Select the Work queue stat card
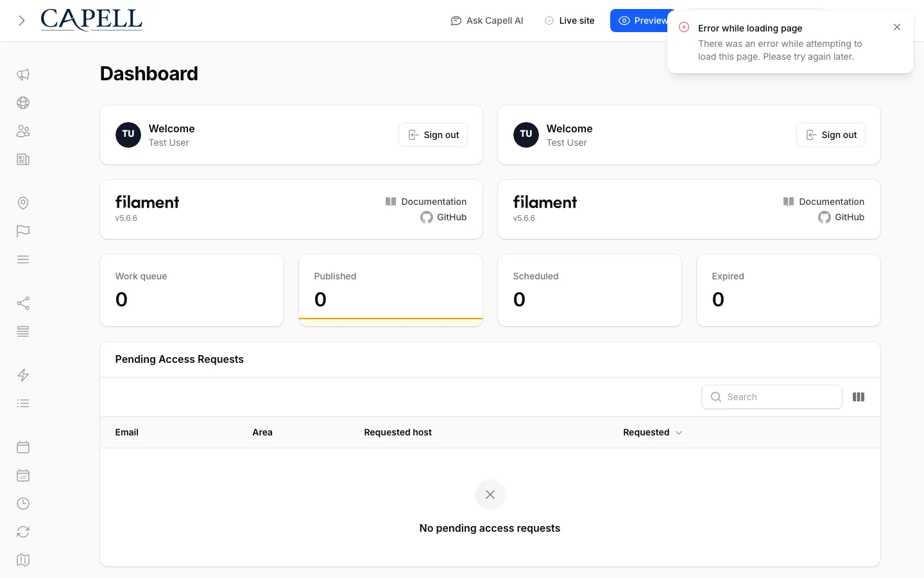The height and width of the screenshot is (578, 924). tap(192, 290)
